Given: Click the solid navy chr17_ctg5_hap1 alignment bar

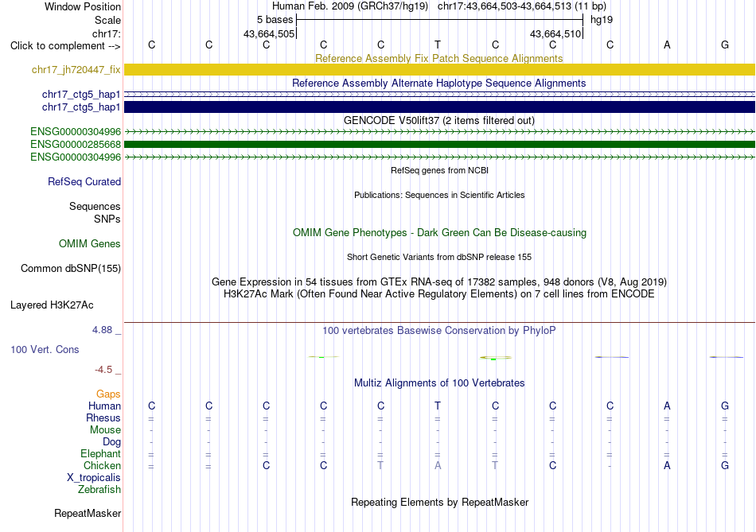Looking at the screenshot, I should coord(439,107).
